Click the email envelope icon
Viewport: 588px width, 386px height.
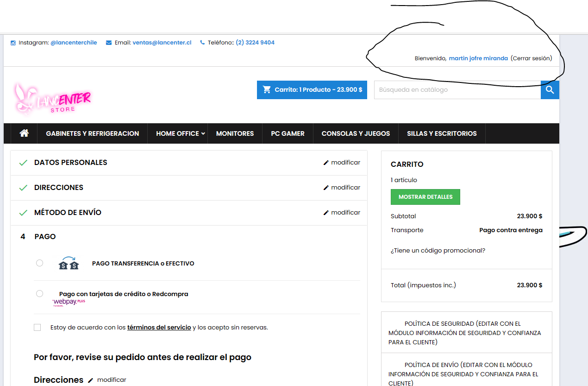109,43
